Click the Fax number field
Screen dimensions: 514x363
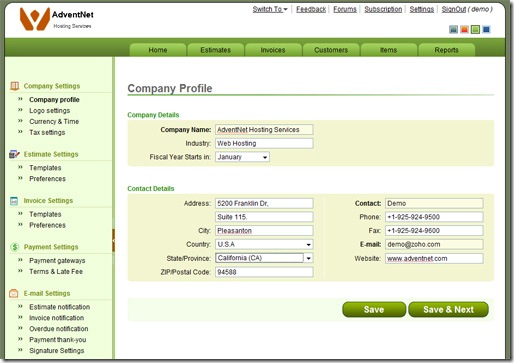tap(434, 231)
